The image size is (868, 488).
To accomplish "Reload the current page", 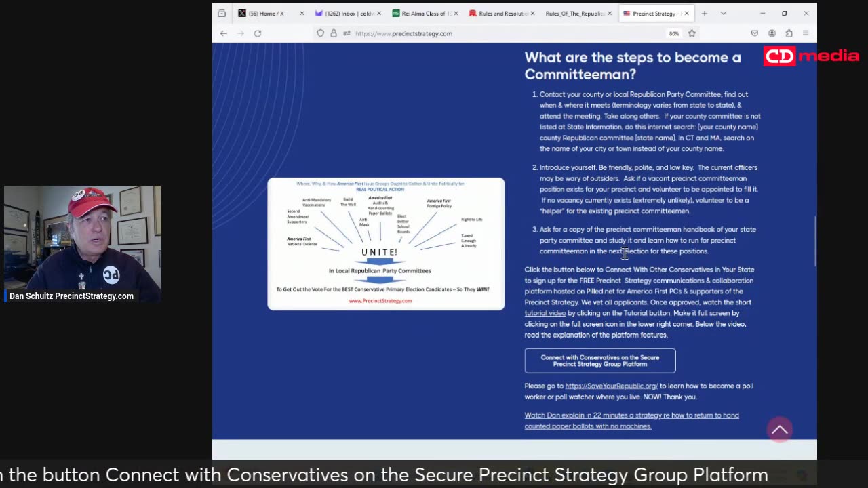I will pos(258,33).
